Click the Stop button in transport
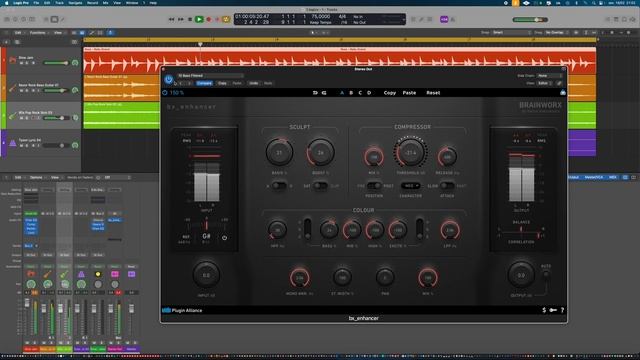This screenshot has height=360, width=640. 190,19
